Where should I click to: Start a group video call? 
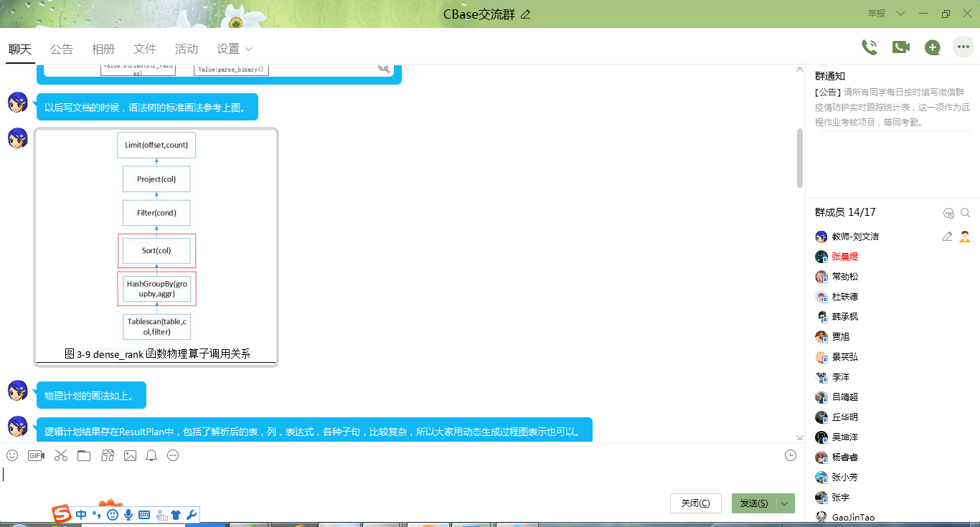(900, 47)
